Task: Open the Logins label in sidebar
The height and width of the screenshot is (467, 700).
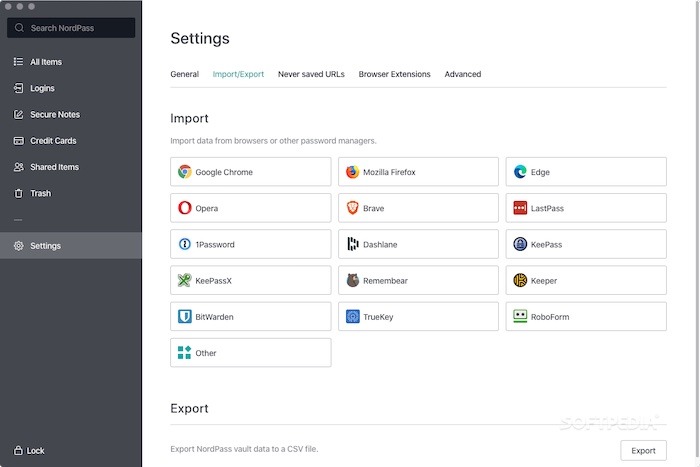Action: (42, 88)
